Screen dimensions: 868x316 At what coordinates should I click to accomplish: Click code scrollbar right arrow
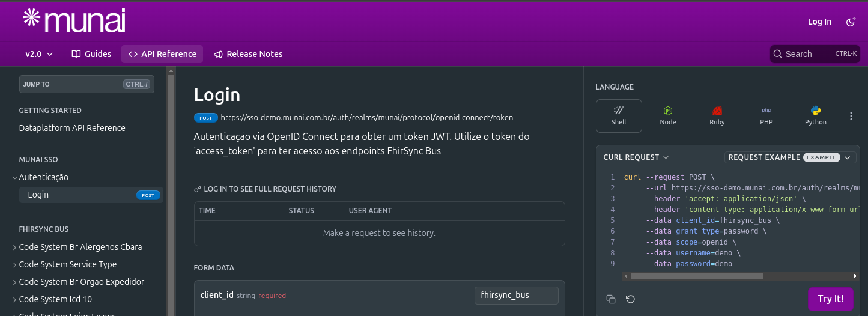point(855,276)
